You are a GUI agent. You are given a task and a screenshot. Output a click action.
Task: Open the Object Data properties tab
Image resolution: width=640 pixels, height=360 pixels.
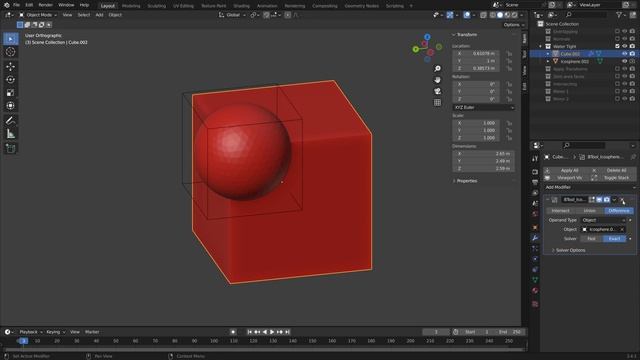(x=535, y=280)
